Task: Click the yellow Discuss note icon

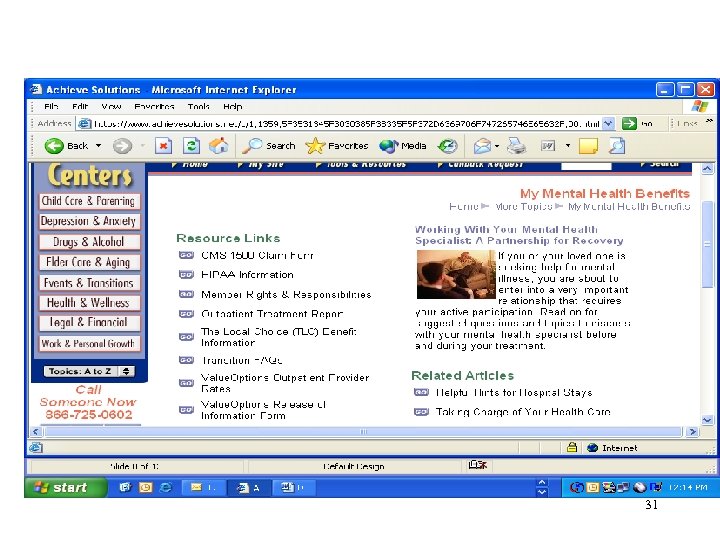Action: 588,146
